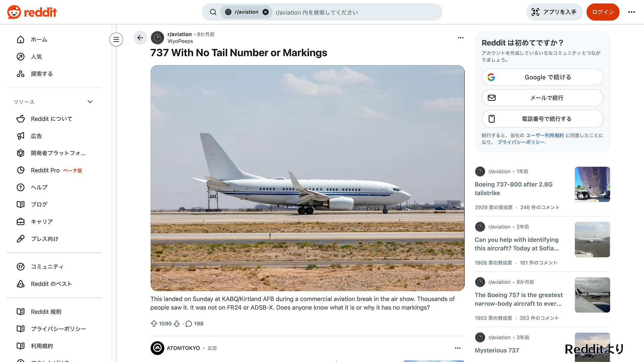Image resolution: width=644 pixels, height=362 pixels.
Task: Upvote the 737 post
Action: tap(154, 323)
